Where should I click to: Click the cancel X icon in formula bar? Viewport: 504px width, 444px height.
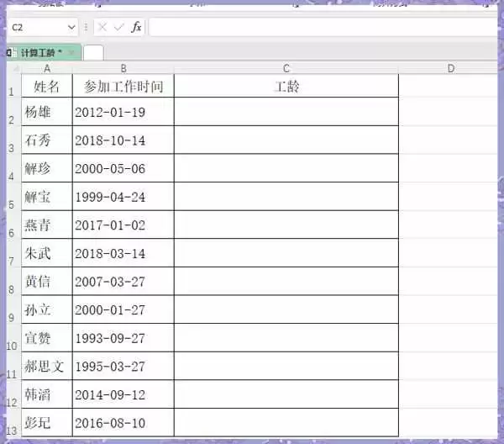[102, 28]
